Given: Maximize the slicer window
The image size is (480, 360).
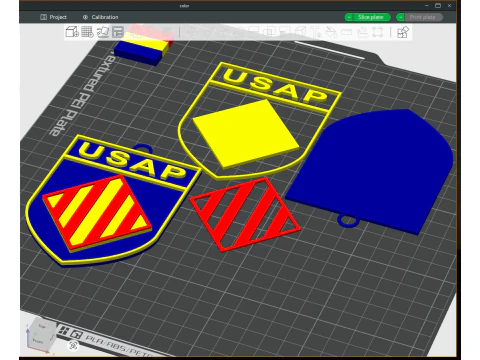Looking at the screenshot, I should coord(438,6).
